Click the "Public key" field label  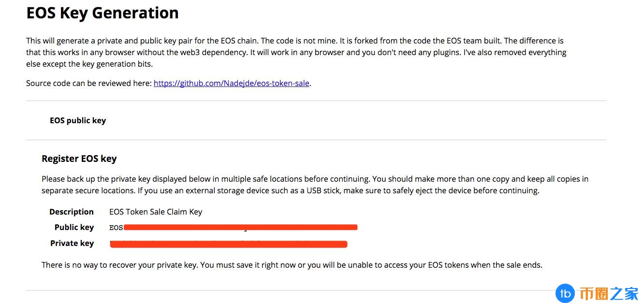point(74,227)
